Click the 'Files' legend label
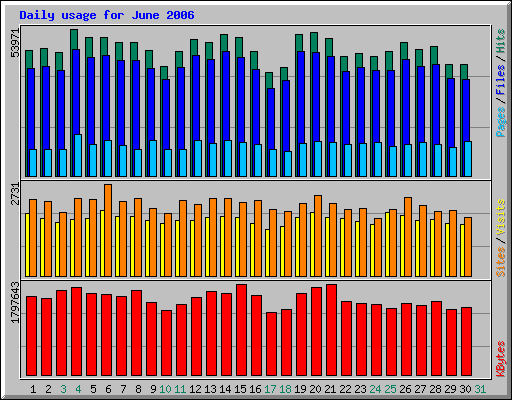 point(501,80)
